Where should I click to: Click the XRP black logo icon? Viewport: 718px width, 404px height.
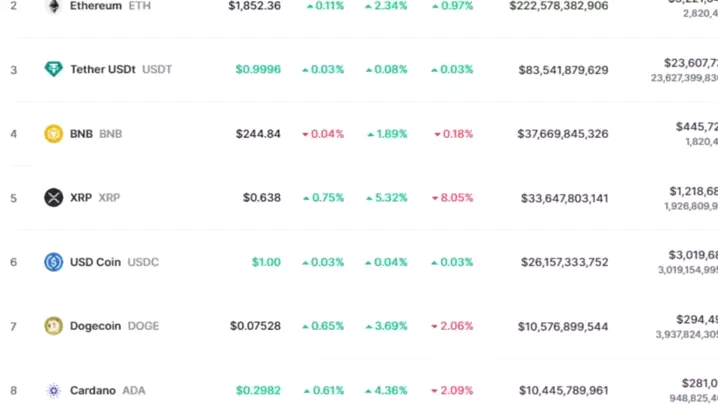[54, 198]
